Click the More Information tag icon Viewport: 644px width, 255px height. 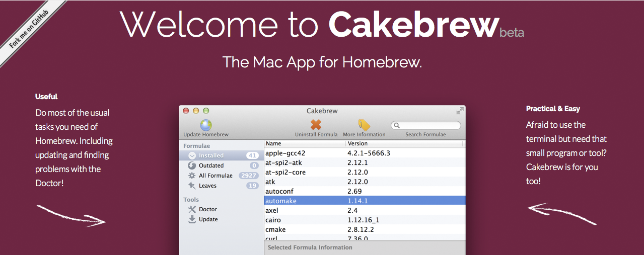364,125
